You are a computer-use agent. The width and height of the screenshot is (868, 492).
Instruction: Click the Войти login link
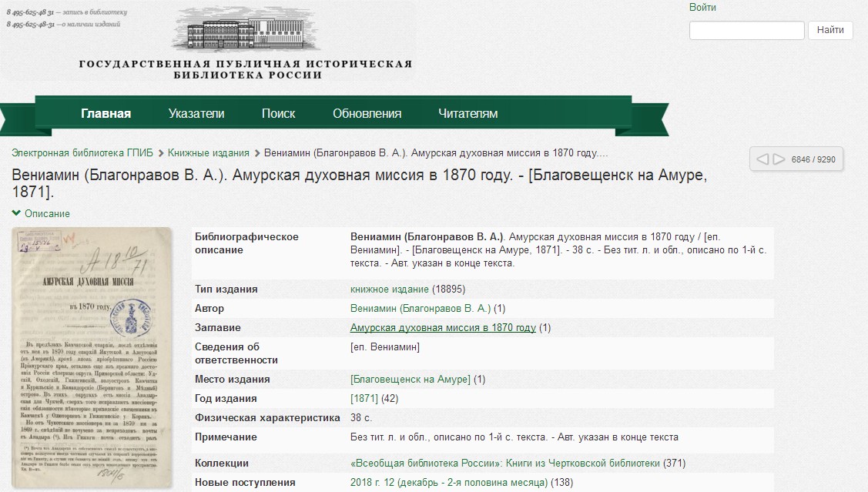point(702,7)
